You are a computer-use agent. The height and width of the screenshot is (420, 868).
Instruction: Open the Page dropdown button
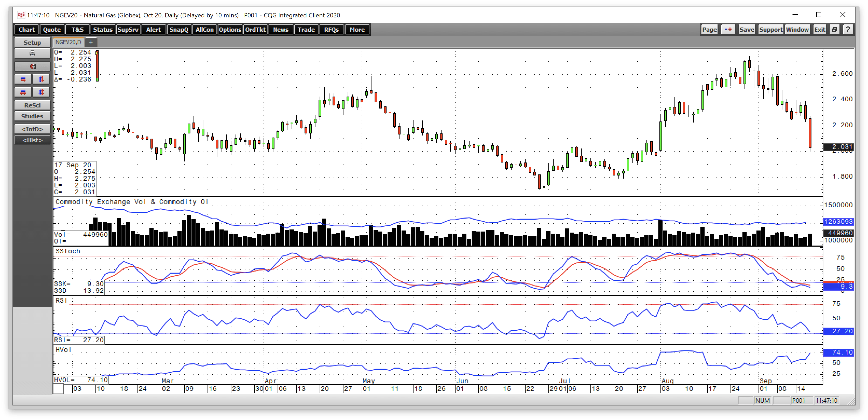point(709,30)
